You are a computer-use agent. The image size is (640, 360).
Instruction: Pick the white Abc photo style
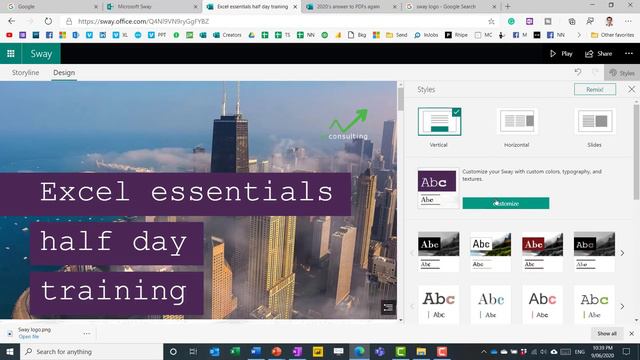[491, 251]
